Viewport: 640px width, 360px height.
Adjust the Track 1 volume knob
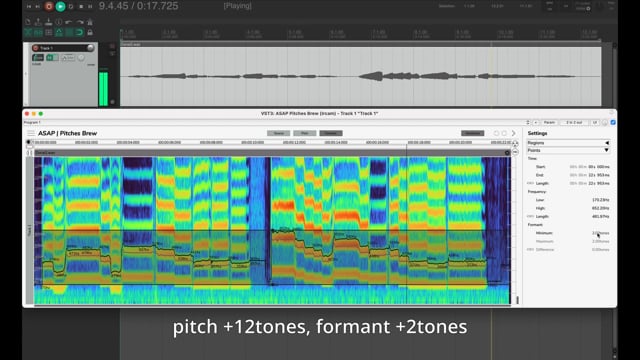coord(90,48)
